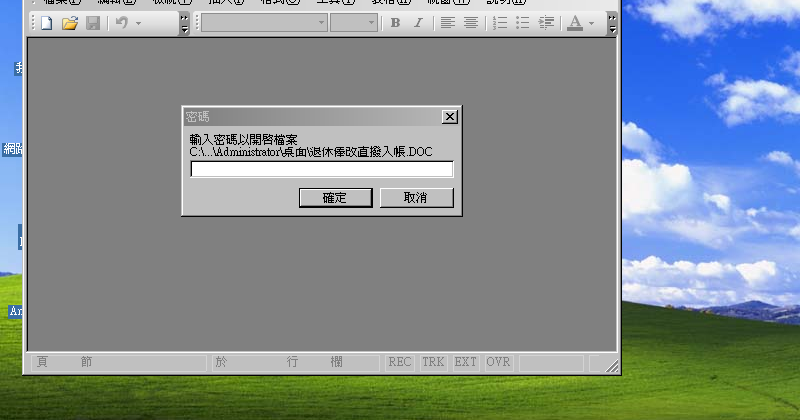Toggle OVR overtype mode in status bar
The height and width of the screenshot is (420, 800).
(498, 362)
